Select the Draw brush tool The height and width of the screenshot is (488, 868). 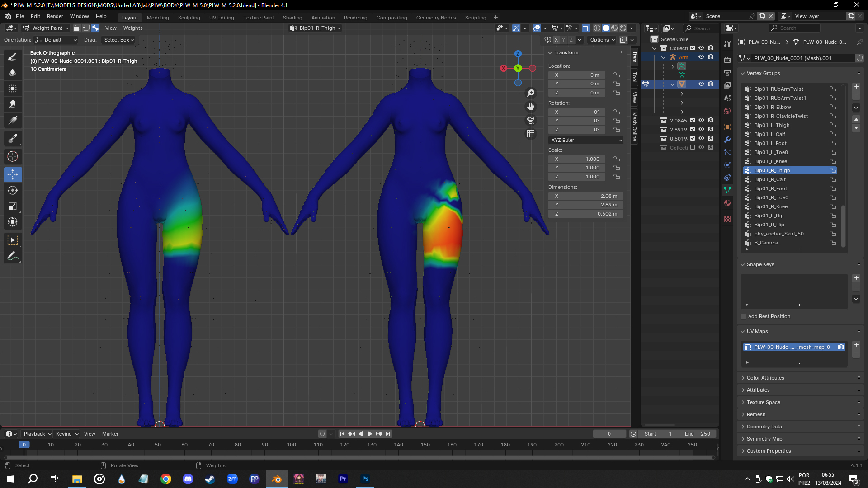pyautogui.click(x=13, y=57)
